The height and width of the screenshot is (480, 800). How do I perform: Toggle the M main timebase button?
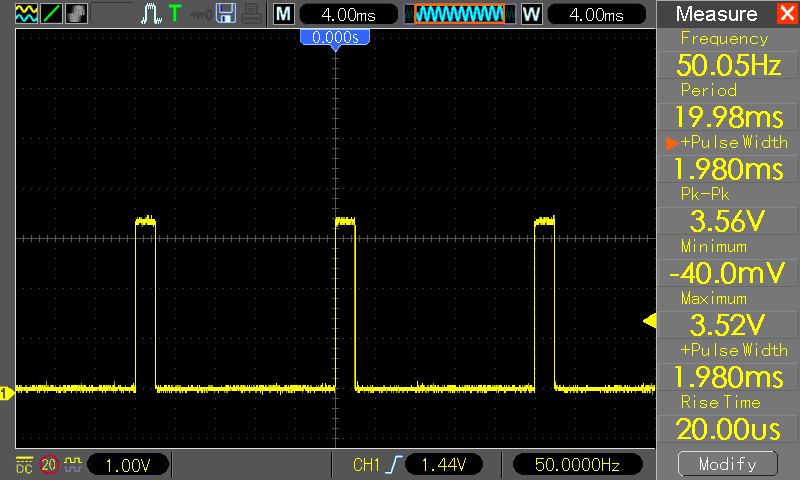(x=284, y=14)
